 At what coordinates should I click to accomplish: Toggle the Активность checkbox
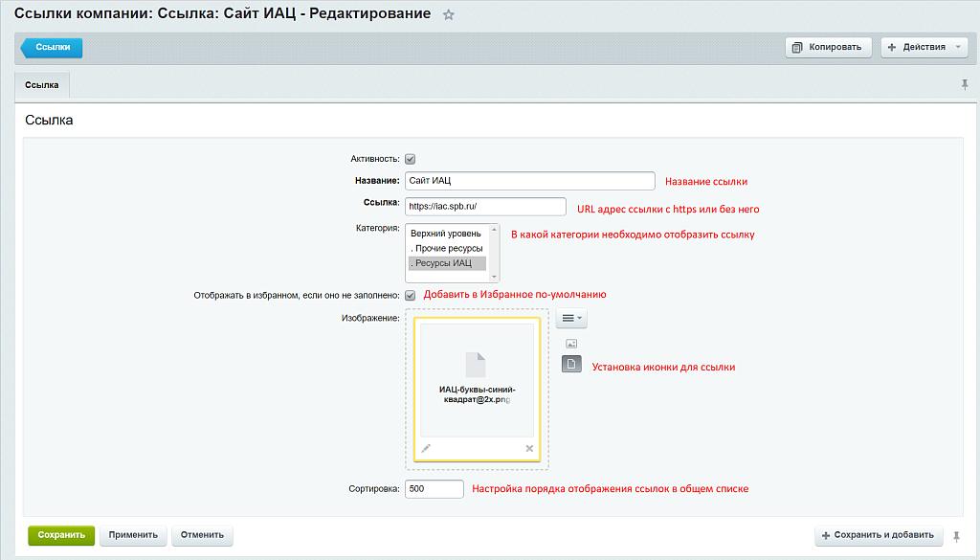point(410,159)
